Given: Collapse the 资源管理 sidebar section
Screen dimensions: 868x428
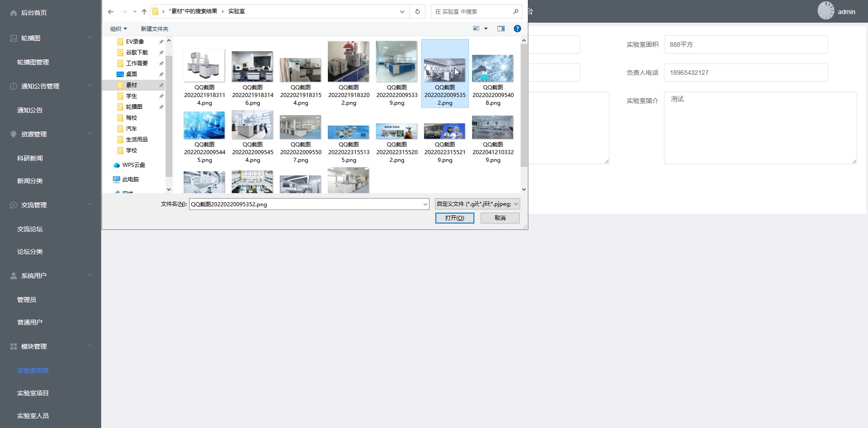Looking at the screenshot, I should tap(89, 134).
